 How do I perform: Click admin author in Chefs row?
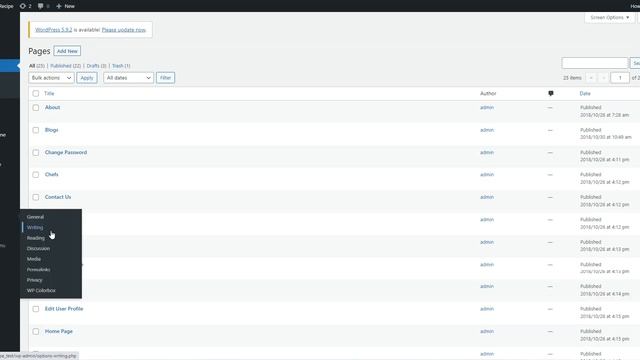(487, 174)
